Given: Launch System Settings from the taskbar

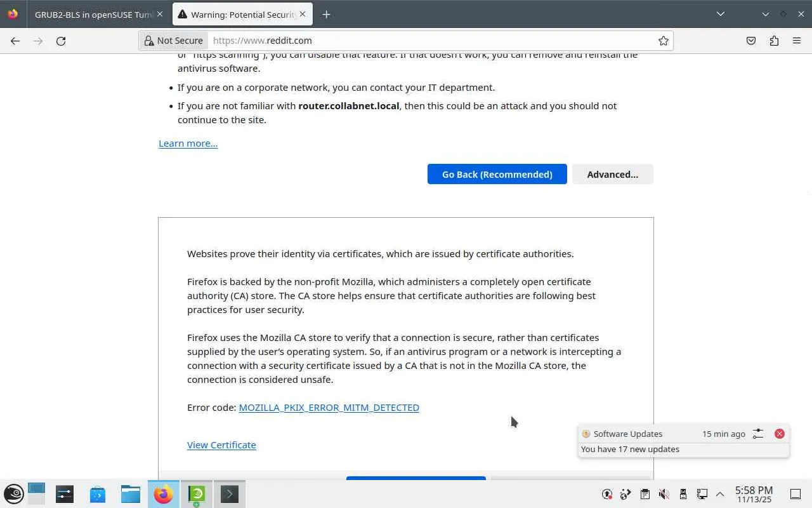Looking at the screenshot, I should click(65, 494).
